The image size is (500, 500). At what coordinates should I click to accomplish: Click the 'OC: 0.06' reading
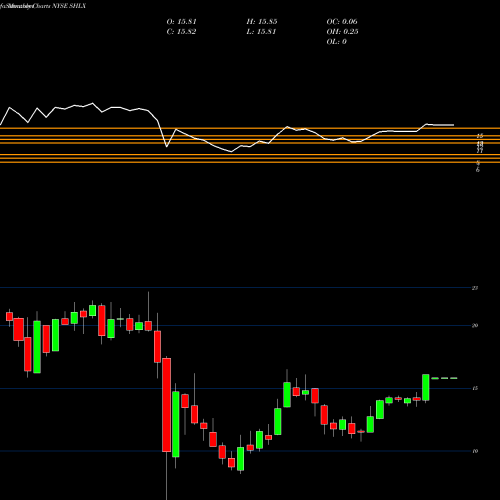point(342,22)
